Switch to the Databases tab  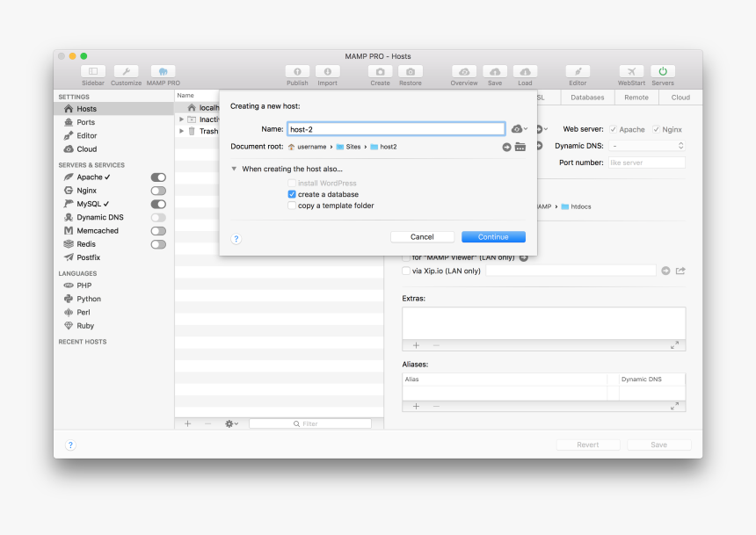coord(587,98)
